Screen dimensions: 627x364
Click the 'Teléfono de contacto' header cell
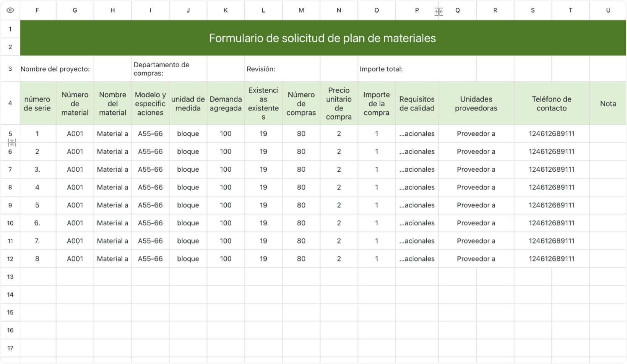551,103
